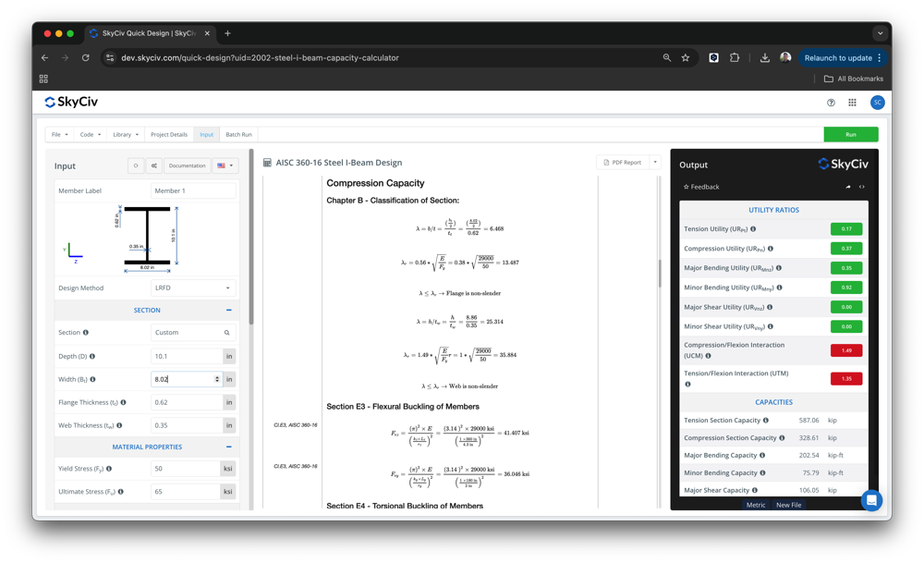924x563 pixels.
Task: Click the settings gear icon beside Input header
Action: click(x=153, y=165)
